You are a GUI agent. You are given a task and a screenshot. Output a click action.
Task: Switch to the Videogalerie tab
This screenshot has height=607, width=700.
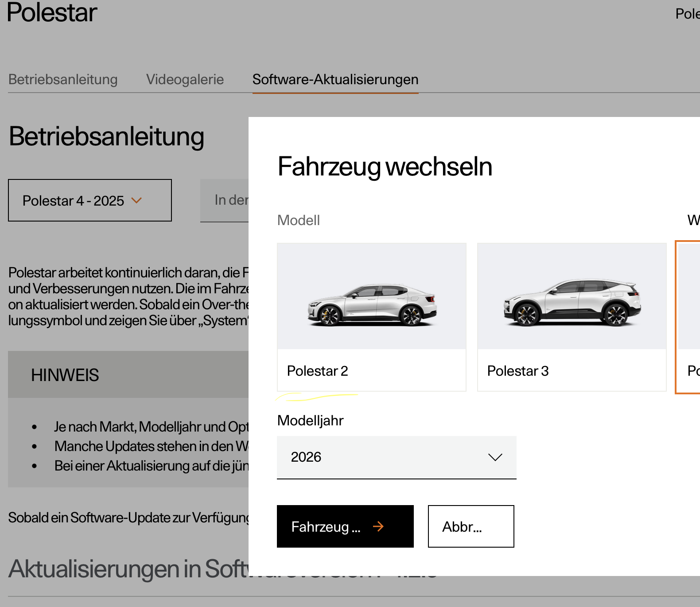(x=185, y=79)
